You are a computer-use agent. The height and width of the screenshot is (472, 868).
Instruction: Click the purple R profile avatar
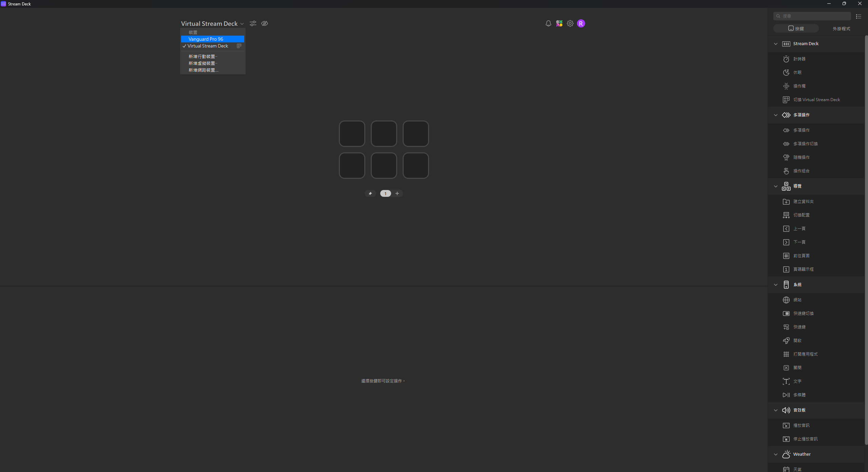click(x=581, y=23)
